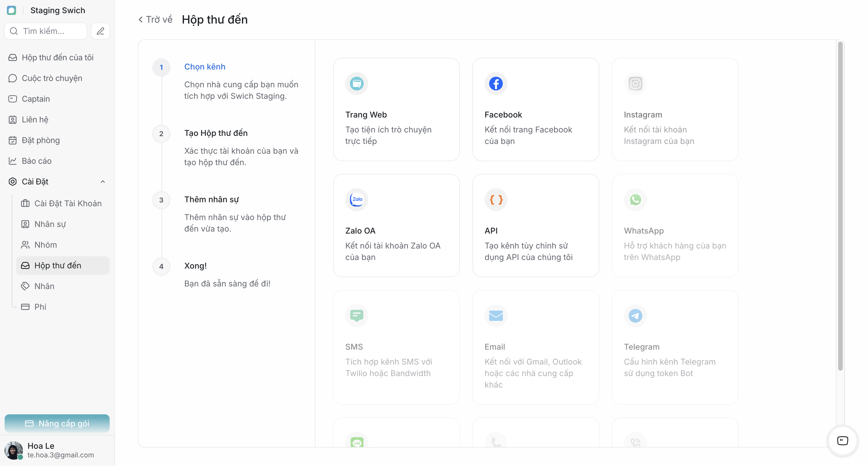Click the group icon beside Nhóm

[25, 245]
